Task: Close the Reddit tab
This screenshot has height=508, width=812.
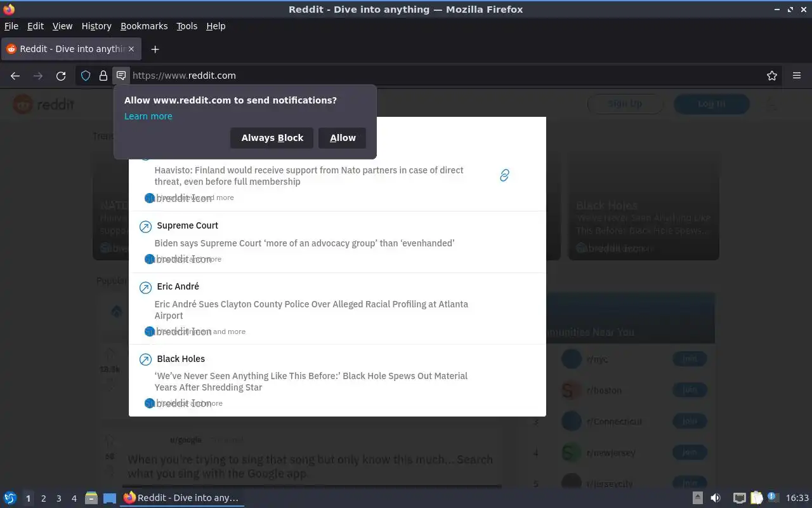Action: 131,49
